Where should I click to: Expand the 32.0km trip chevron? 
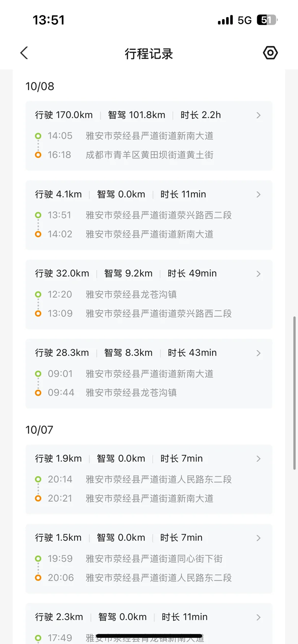tap(259, 274)
